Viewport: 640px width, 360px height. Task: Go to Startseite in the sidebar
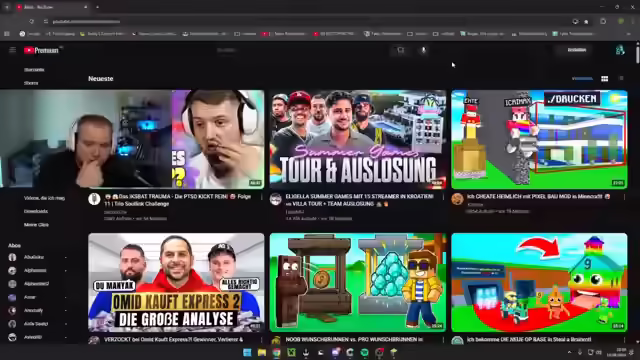[34, 70]
